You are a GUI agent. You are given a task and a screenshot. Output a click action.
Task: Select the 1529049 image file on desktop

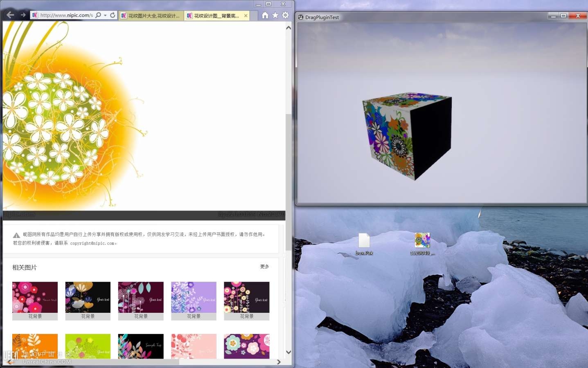(x=422, y=241)
